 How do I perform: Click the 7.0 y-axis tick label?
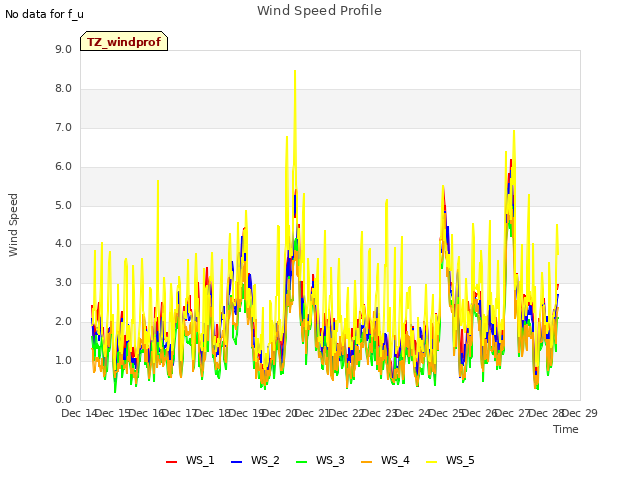[63, 128]
